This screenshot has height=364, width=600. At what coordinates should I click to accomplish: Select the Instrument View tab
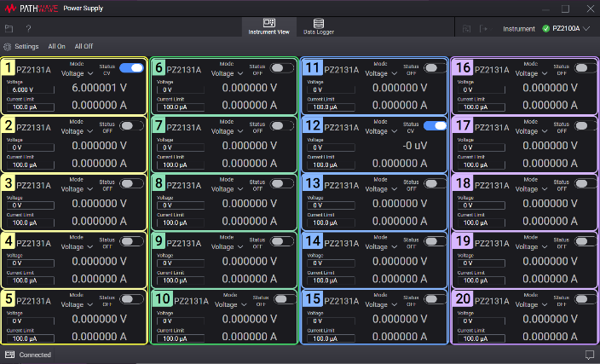pyautogui.click(x=268, y=26)
